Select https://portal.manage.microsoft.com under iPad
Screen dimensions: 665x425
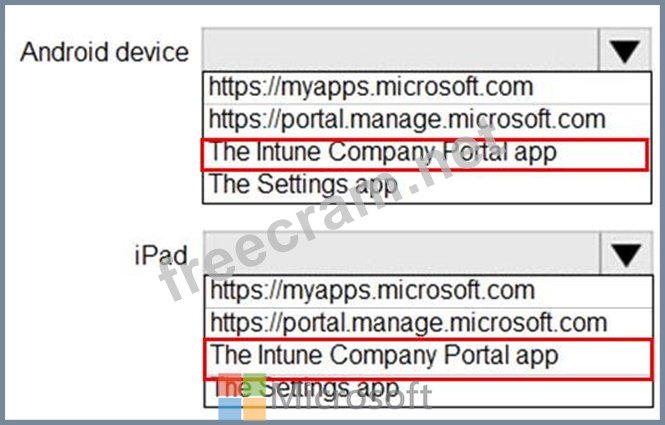click(x=429, y=323)
